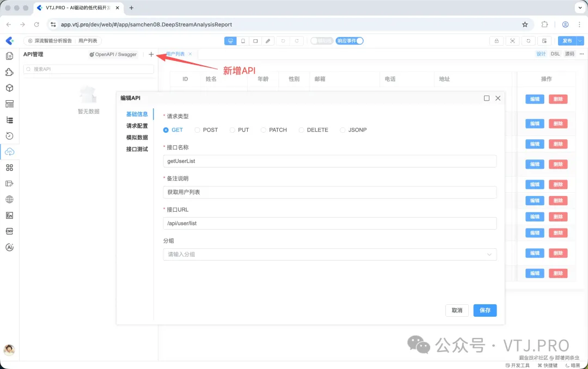This screenshot has width=588, height=369.
Task: Switch to mobile preview mode in the toolbar
Action: 242,41
